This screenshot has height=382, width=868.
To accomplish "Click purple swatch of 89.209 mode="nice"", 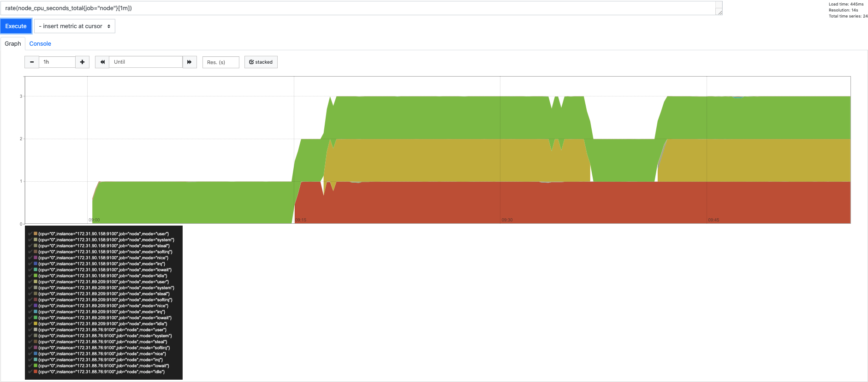I will [x=36, y=306].
